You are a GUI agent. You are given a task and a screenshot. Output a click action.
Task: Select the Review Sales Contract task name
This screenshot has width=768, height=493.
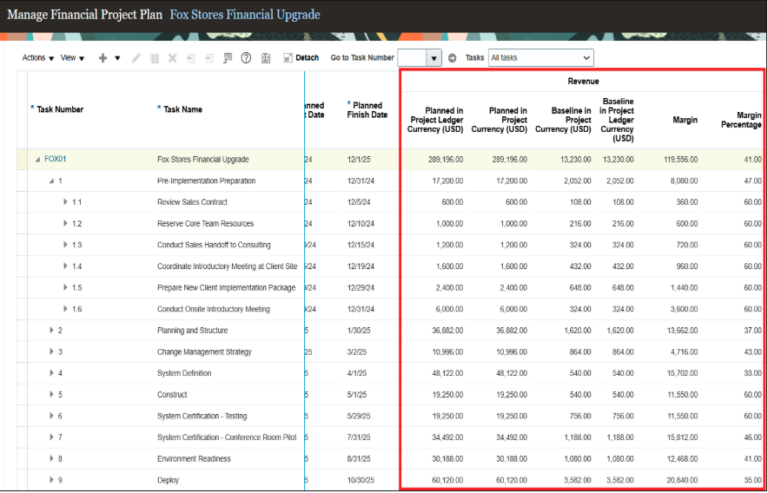(192, 202)
